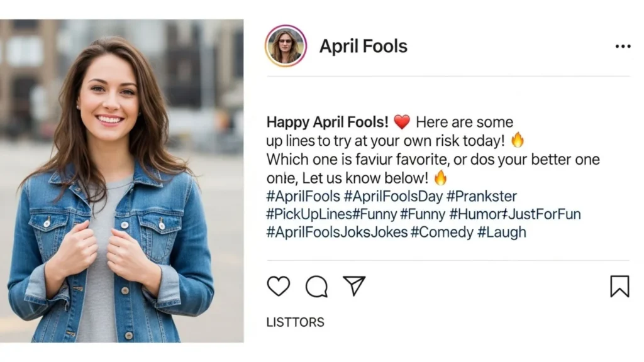The height and width of the screenshot is (362, 644).
Task: Click the second fire emoji ending the caption
Action: pos(440,178)
